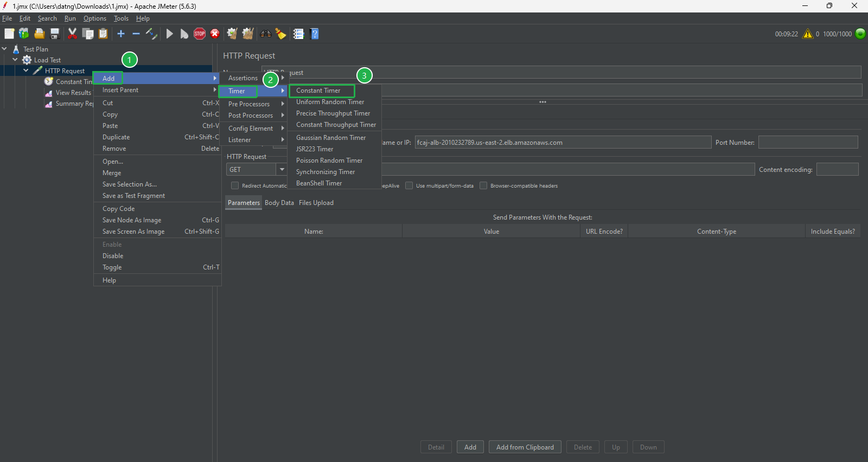Choose Duplicate in the context menu
This screenshot has height=462, width=868.
(x=157, y=137)
